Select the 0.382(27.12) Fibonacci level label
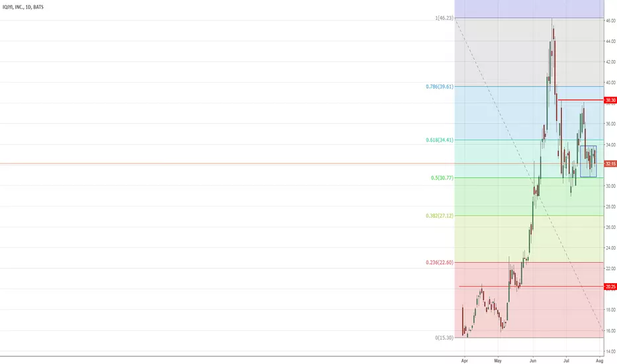This screenshot has width=617, height=364. (440, 216)
